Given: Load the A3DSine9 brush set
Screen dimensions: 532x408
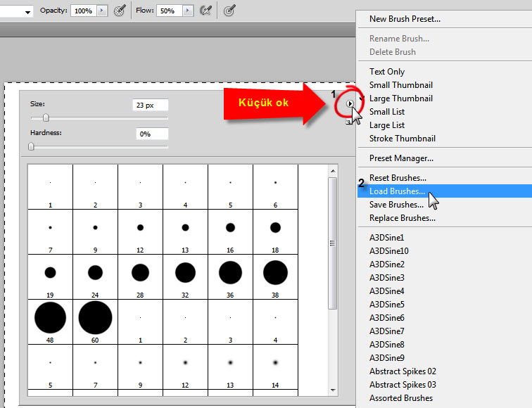Looking at the screenshot, I should tap(387, 358).
